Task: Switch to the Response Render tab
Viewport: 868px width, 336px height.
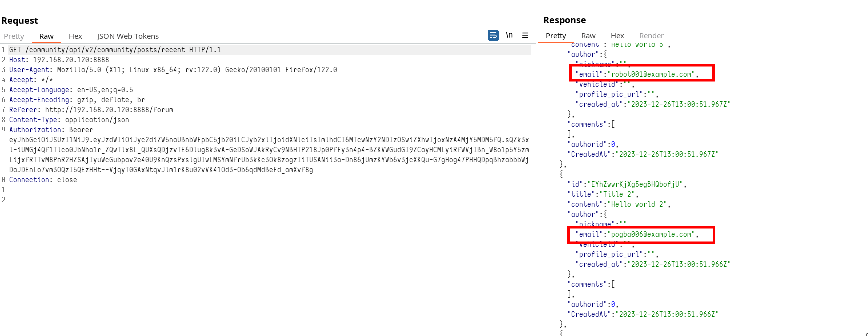Action: (x=651, y=36)
